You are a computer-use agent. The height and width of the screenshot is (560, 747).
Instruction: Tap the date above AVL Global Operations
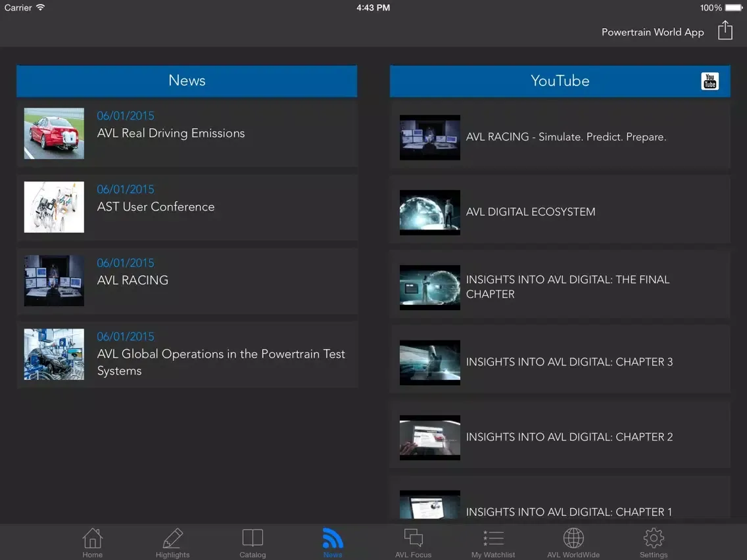tap(126, 337)
